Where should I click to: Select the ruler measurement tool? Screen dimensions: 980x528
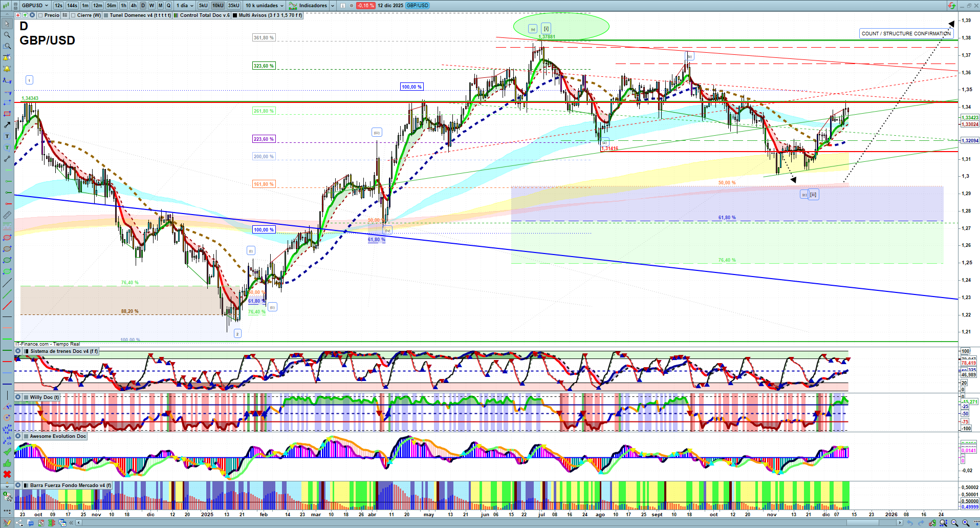pos(7,215)
